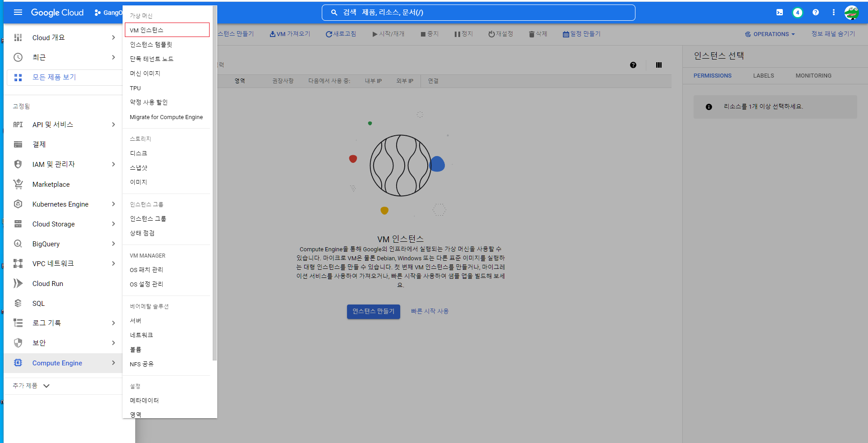The image size is (868, 443).
Task: Click the search box for products and resources
Action: click(478, 13)
